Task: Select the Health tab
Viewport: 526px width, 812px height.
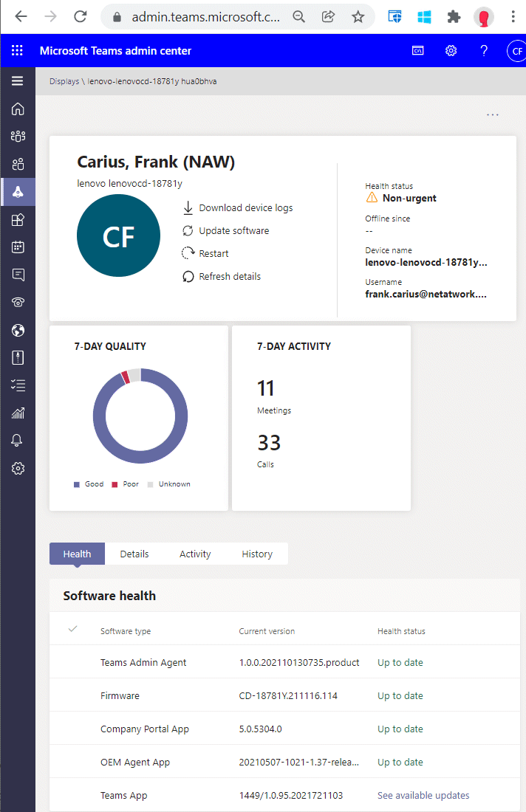Action: pos(78,554)
